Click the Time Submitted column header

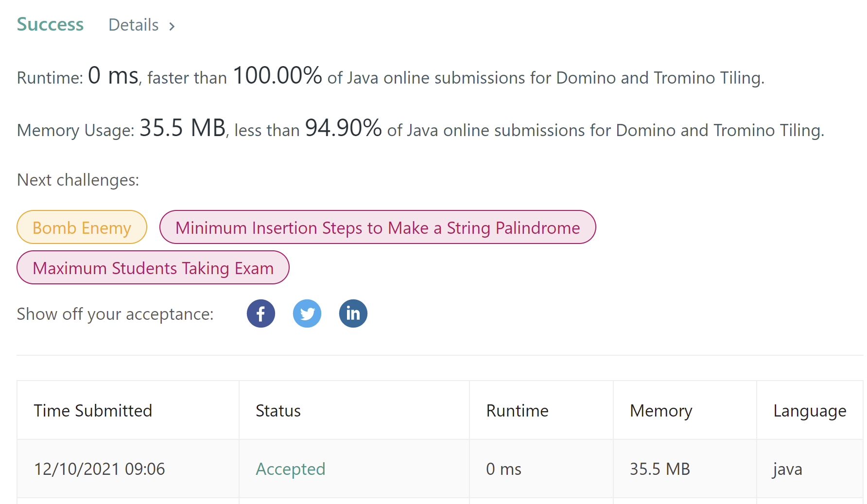tap(93, 411)
